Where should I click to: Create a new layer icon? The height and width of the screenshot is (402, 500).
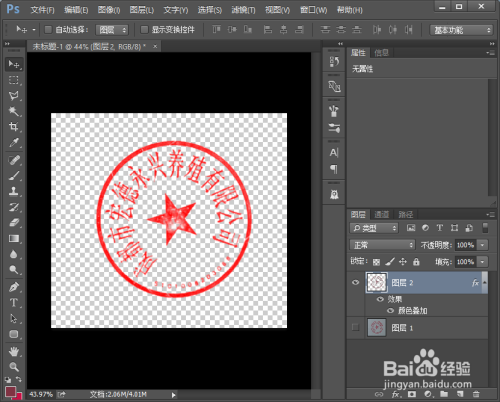coord(460,394)
